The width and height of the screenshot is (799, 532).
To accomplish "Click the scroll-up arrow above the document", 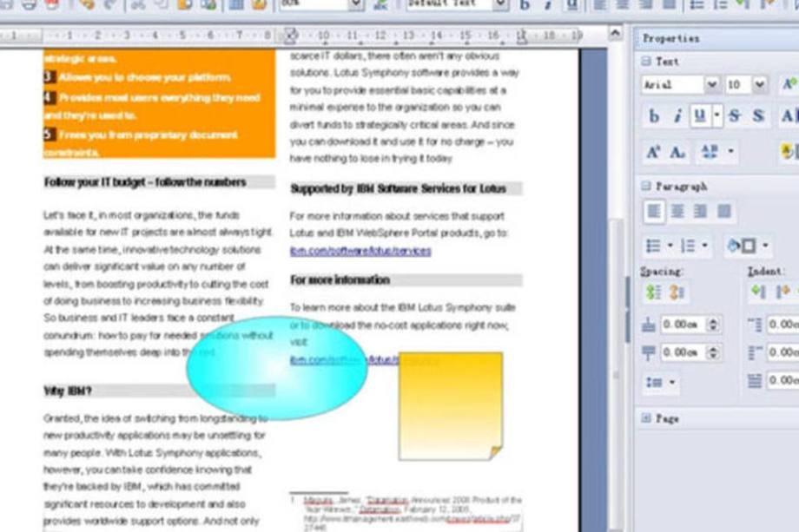I will coord(616,33).
